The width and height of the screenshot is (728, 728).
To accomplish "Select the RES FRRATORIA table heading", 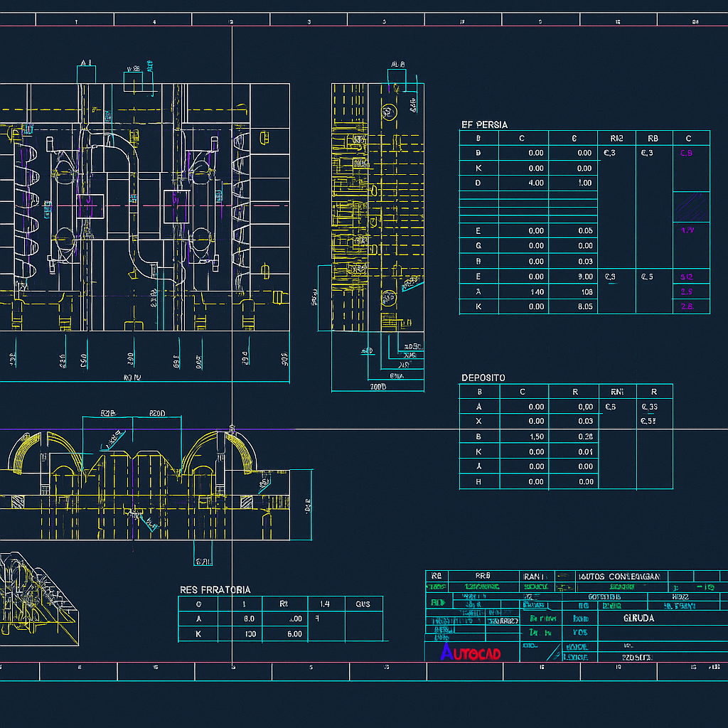I will pyautogui.click(x=215, y=589).
